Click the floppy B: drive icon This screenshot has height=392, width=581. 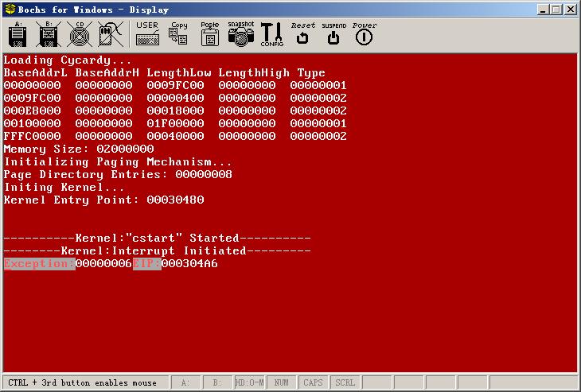pyautogui.click(x=49, y=35)
